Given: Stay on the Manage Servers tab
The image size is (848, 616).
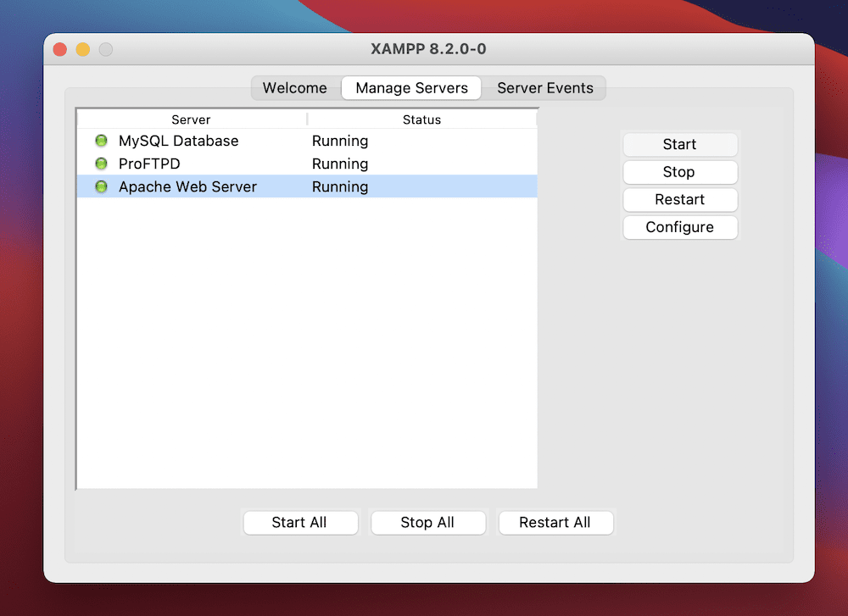Looking at the screenshot, I should click(410, 87).
